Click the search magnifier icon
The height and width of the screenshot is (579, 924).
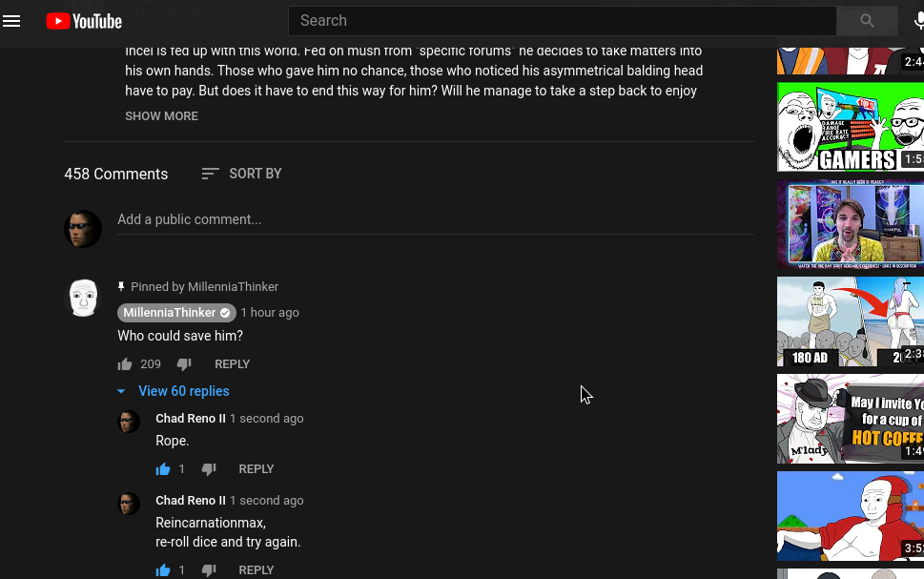(x=865, y=20)
